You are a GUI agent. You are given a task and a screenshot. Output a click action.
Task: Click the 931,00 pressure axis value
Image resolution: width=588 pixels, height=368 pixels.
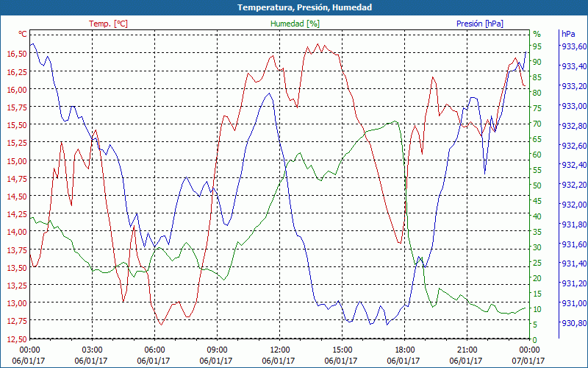(x=574, y=303)
